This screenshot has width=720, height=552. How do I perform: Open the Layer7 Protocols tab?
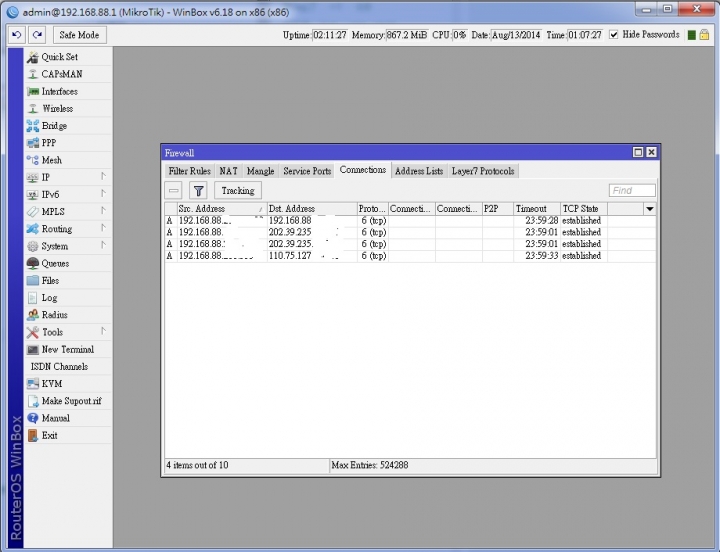[x=483, y=171]
